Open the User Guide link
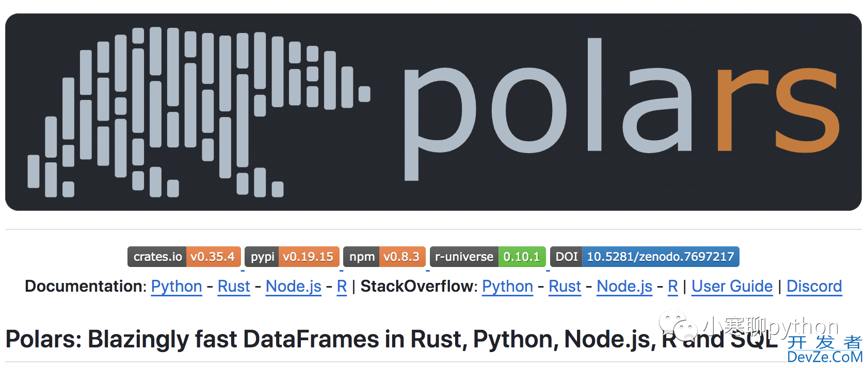 pos(732,287)
